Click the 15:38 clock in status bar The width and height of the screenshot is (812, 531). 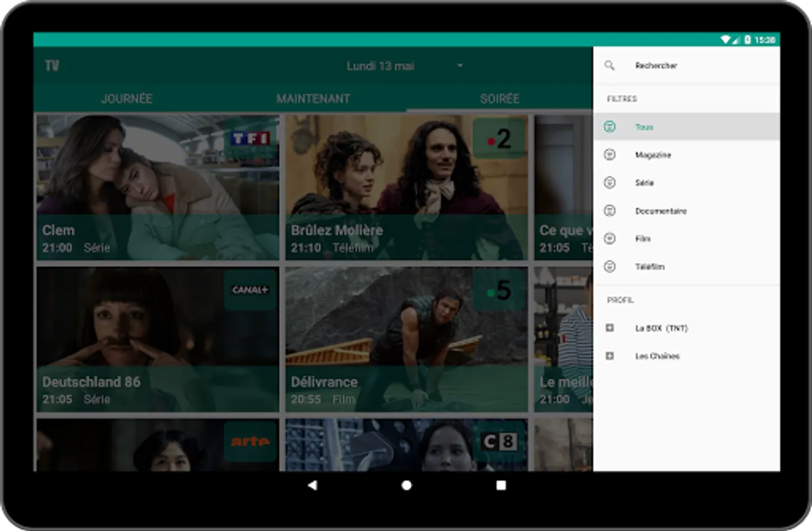(x=765, y=40)
